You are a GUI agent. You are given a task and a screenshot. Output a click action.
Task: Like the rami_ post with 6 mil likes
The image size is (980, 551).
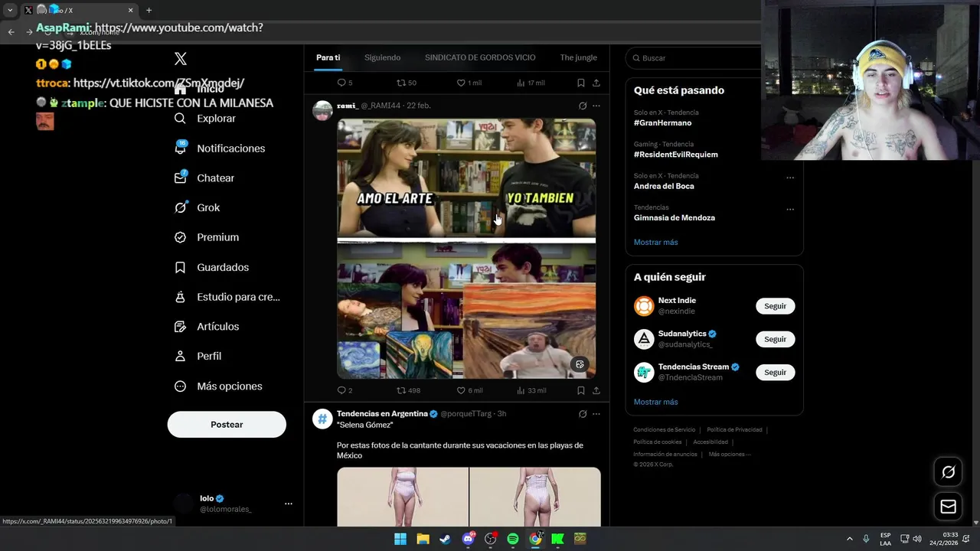469,390
